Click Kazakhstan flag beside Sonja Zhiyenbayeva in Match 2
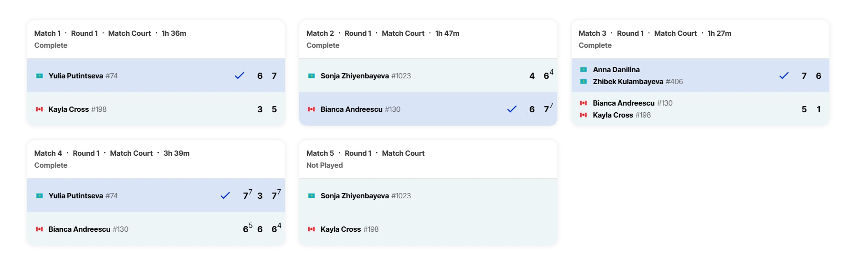Viewport: 868px width, 269px height. 312,76
